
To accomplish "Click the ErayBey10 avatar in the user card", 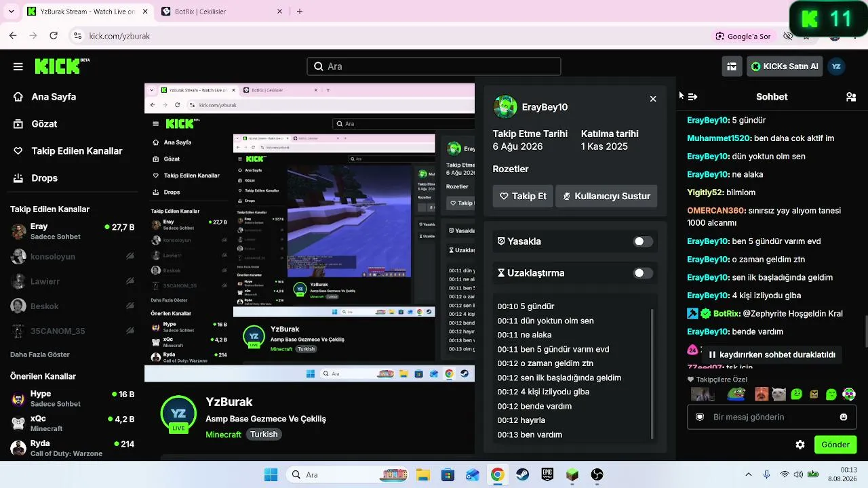I will (x=505, y=107).
